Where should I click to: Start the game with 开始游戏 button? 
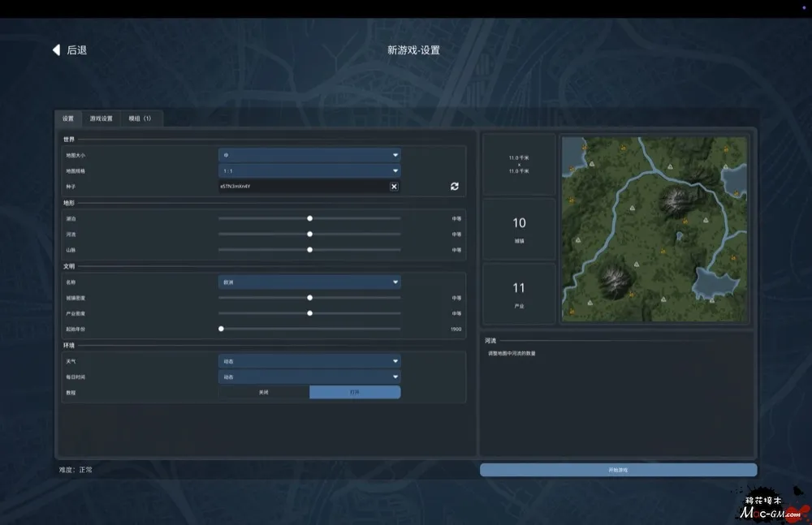coord(618,470)
